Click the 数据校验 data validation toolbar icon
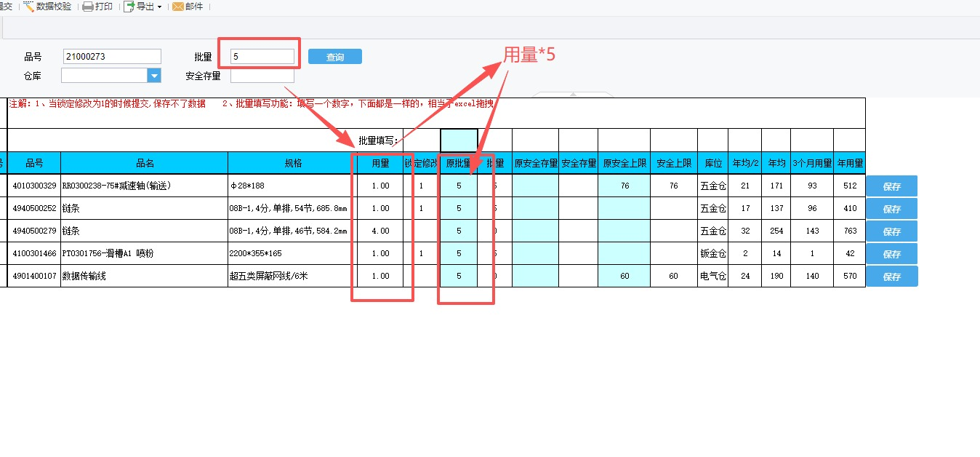This screenshot has height=457, width=980. coord(29,7)
